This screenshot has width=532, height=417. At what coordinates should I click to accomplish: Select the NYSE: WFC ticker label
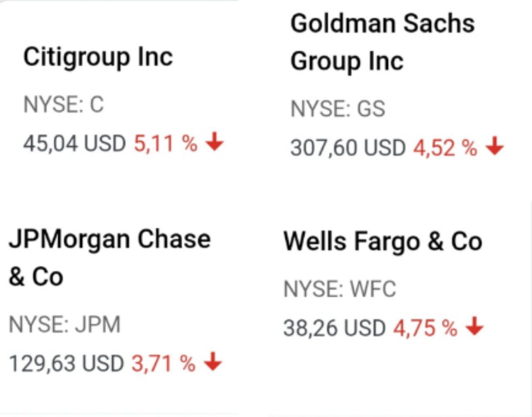click(340, 289)
